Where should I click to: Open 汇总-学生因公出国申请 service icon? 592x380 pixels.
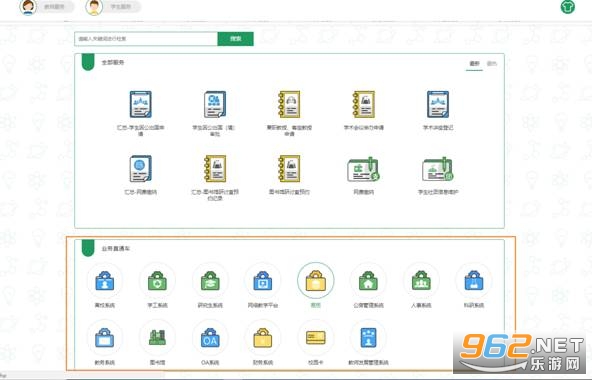click(x=140, y=105)
